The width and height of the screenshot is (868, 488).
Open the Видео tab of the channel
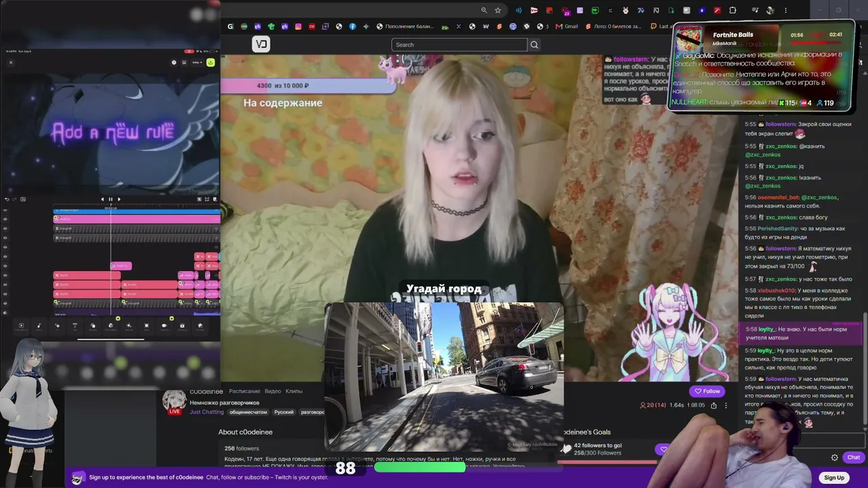273,391
